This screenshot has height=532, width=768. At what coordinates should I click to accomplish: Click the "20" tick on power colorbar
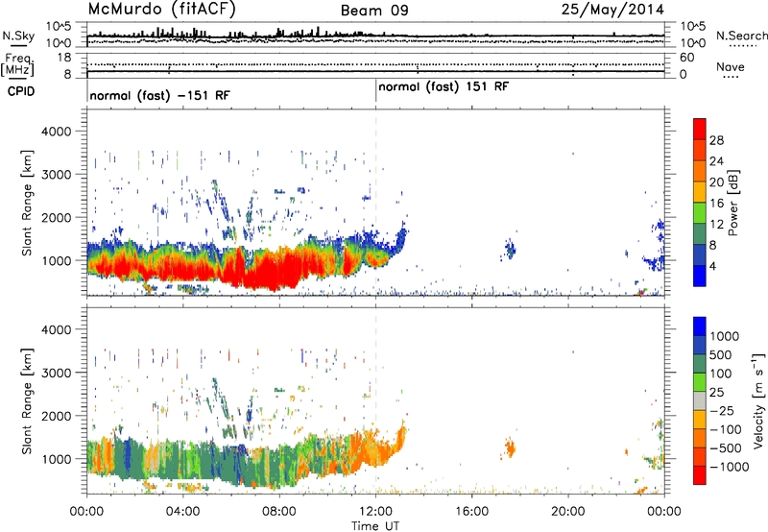pyautogui.click(x=716, y=182)
